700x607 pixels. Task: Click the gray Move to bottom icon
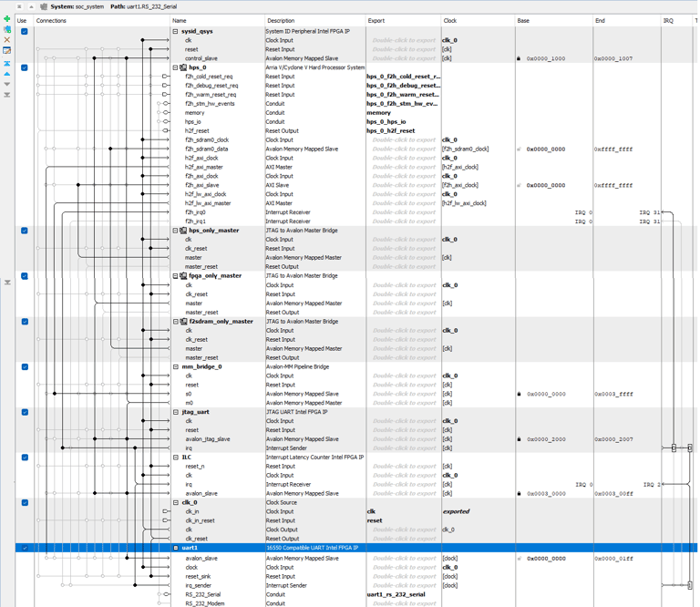[6, 95]
